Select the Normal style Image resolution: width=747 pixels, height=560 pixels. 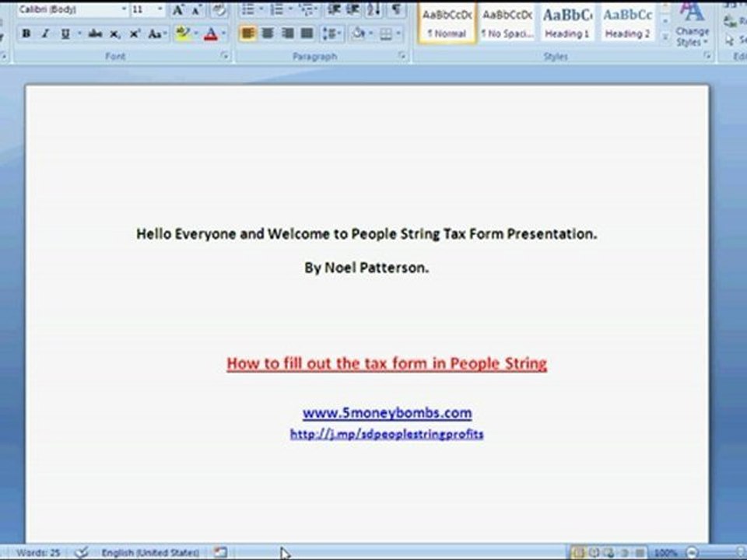[x=447, y=23]
